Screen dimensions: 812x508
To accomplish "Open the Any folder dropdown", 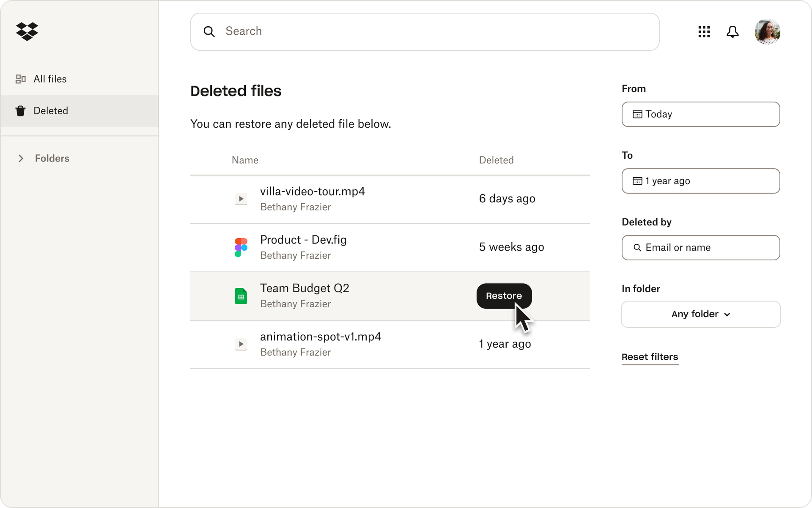I will point(700,314).
